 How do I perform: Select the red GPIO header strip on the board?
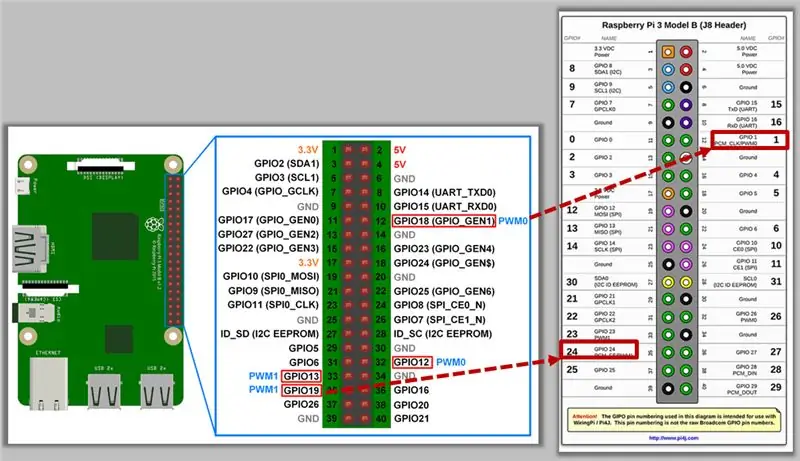tap(174, 250)
